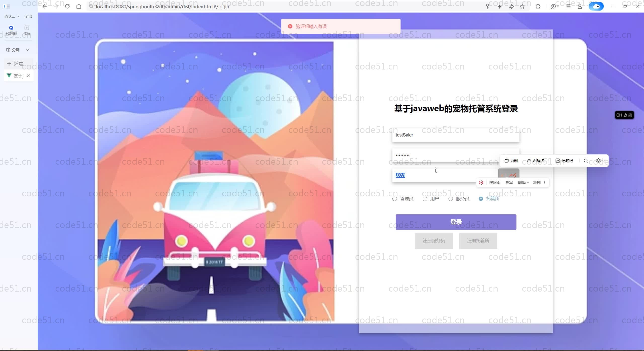The width and height of the screenshot is (644, 351).
Task: Click the 注册托管所 button
Action: click(x=478, y=241)
